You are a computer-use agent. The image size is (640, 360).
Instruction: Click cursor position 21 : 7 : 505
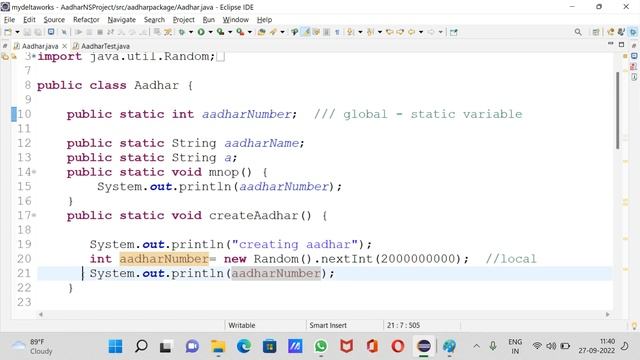403,325
